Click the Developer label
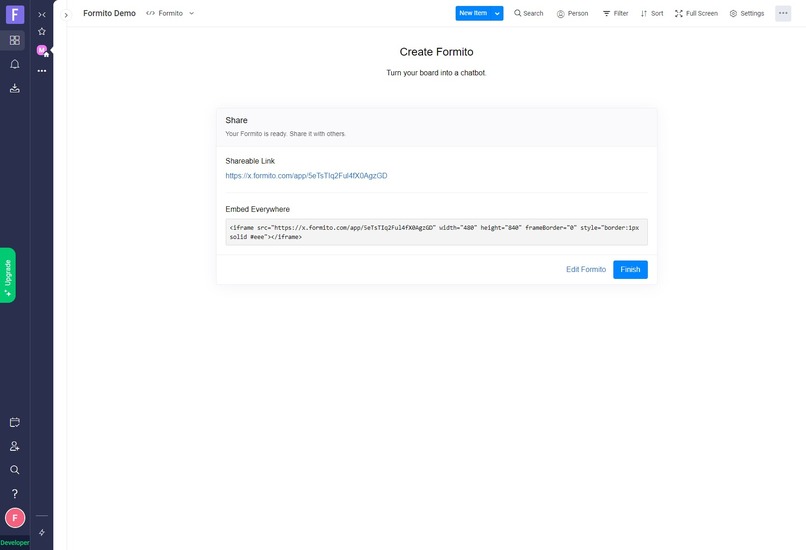This screenshot has height=550, width=806. (15, 542)
